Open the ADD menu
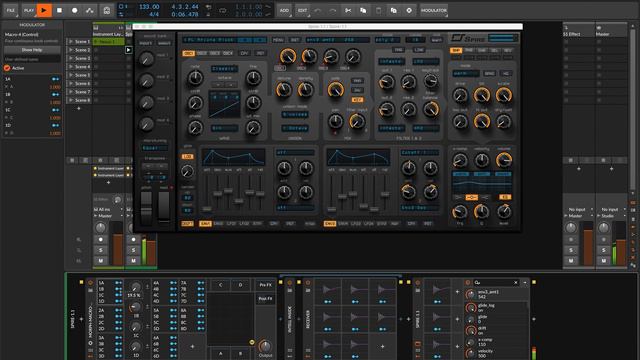The height and width of the screenshot is (360, 640). (x=284, y=10)
